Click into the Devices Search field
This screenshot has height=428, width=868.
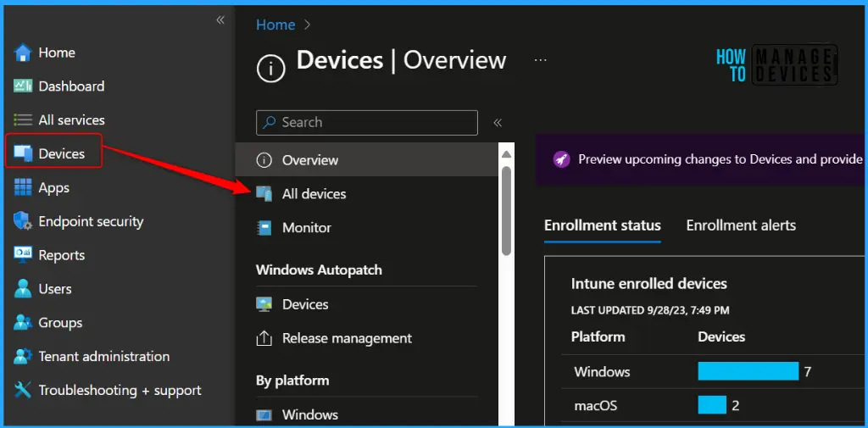tap(366, 123)
